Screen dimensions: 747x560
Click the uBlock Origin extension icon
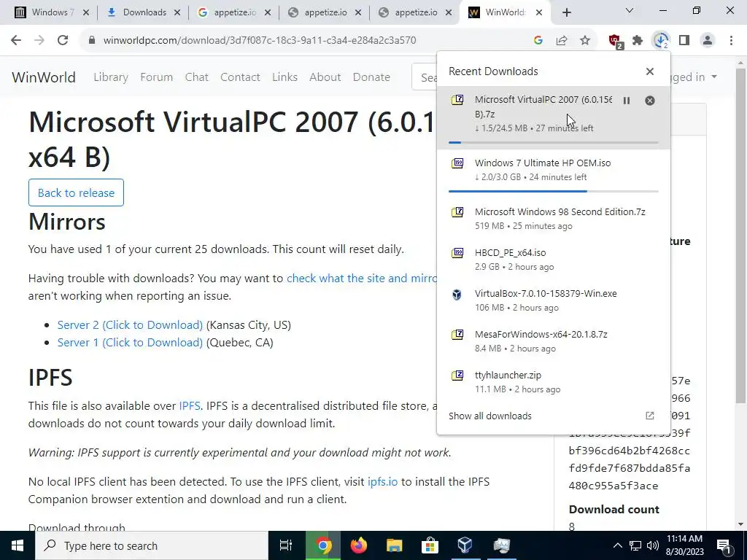coord(615,41)
